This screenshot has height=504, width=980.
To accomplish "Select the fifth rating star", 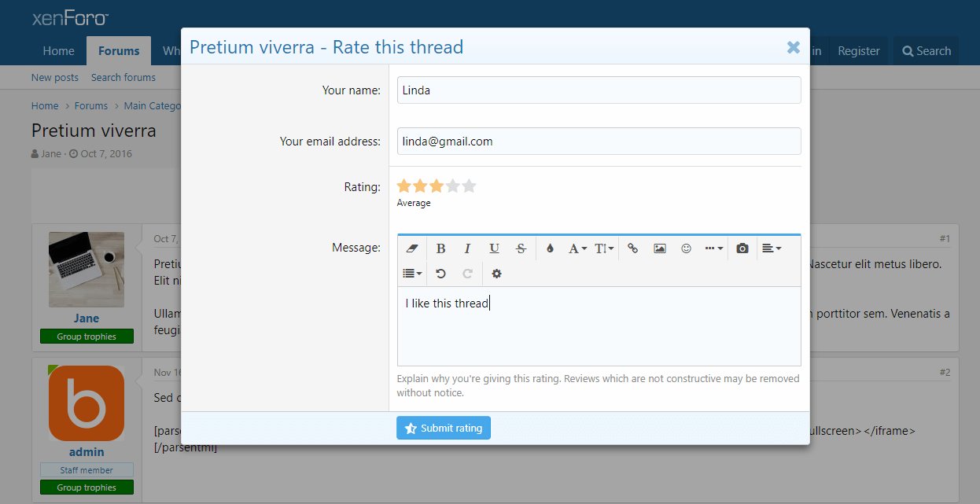I will (470, 186).
